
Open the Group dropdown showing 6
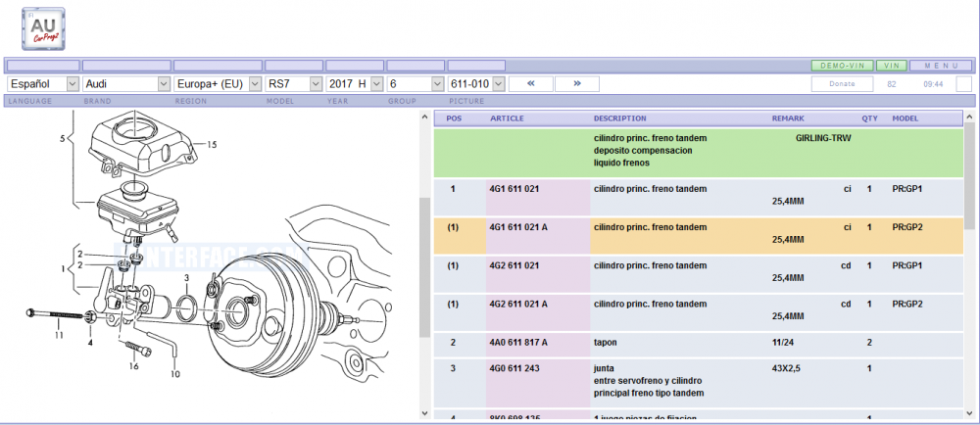pyautogui.click(x=415, y=83)
